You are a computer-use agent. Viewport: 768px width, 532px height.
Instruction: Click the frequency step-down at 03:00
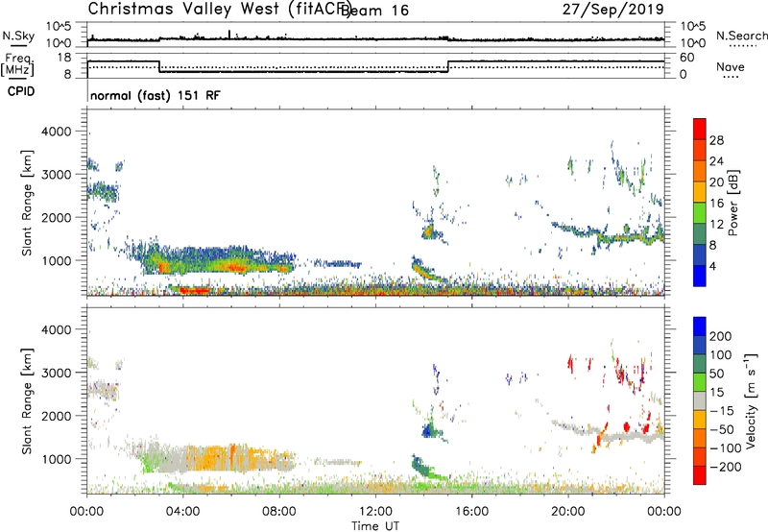tap(159, 66)
